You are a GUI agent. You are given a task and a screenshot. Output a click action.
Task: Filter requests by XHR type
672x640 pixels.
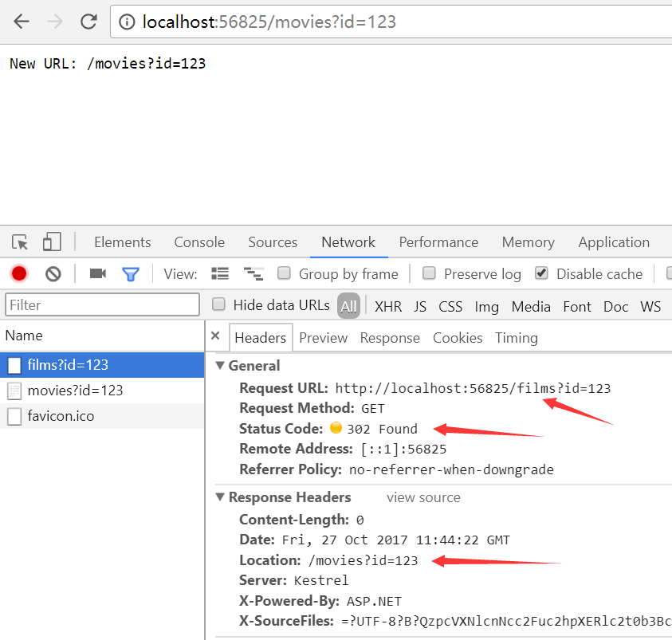[388, 307]
